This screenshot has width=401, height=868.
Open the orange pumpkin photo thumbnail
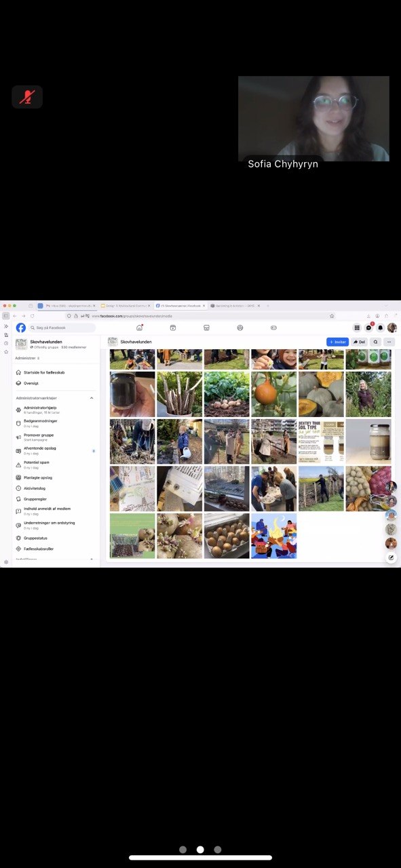click(x=274, y=394)
